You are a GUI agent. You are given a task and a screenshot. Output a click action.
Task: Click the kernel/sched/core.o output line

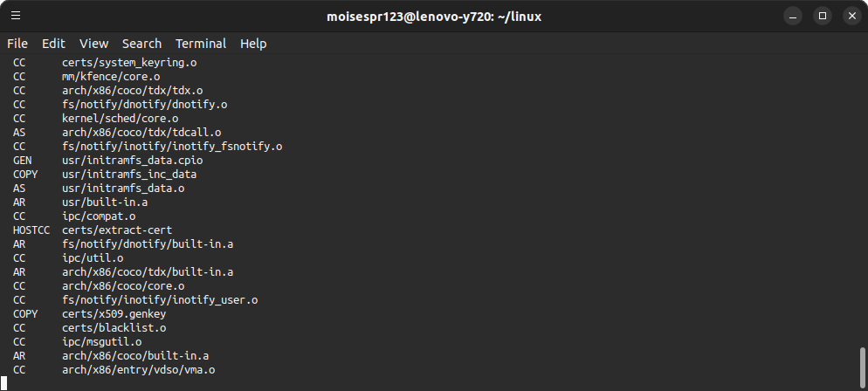[96, 119]
